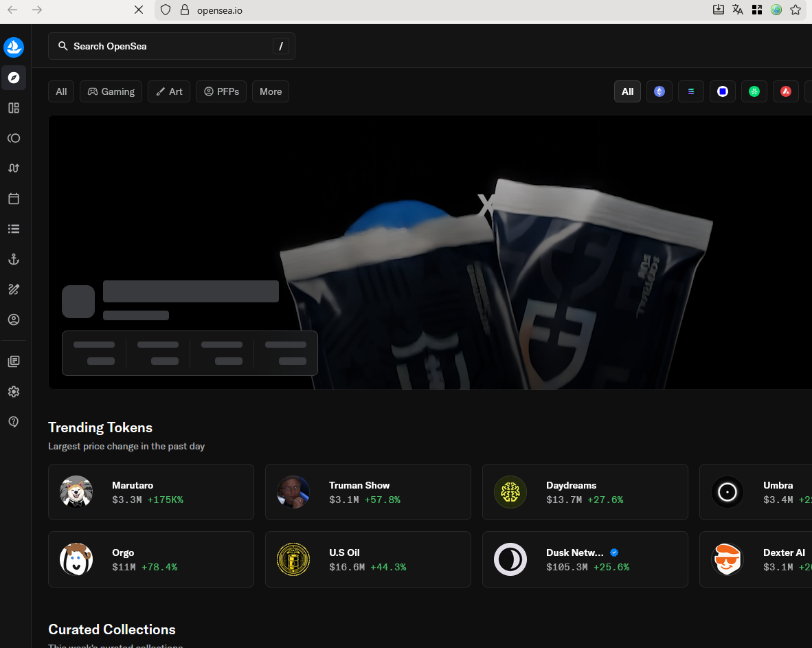Click the search magnifier icon
Viewport: 812px width, 648px height.
click(63, 46)
